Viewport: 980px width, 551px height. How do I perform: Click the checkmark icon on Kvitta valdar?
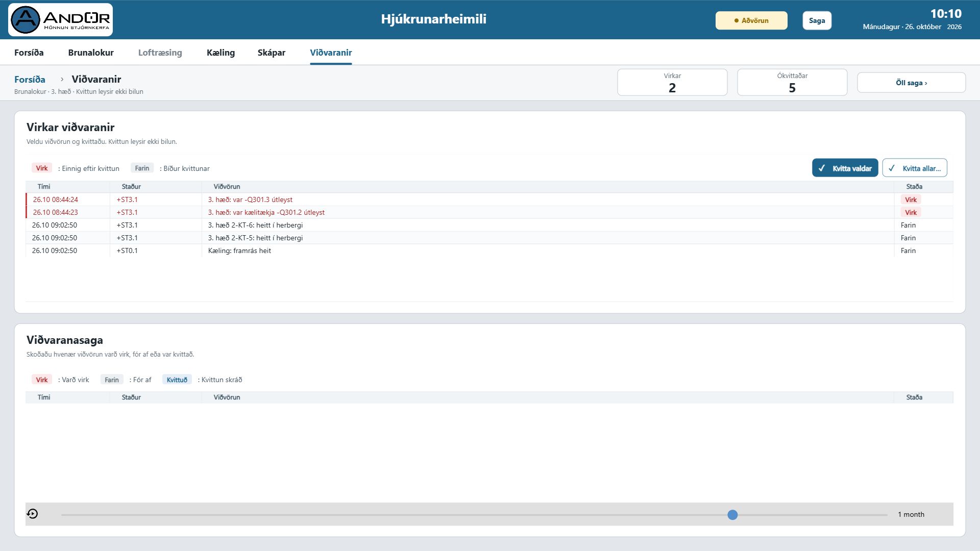(x=822, y=168)
